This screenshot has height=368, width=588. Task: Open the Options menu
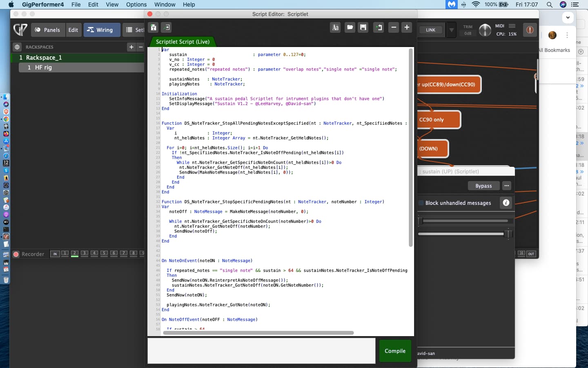(x=136, y=4)
